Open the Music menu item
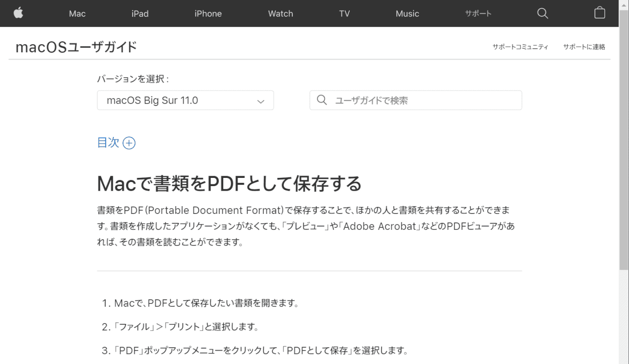 point(407,14)
